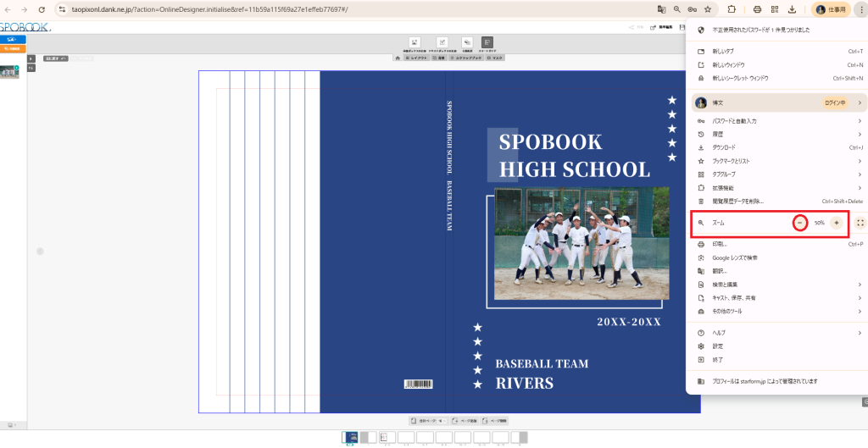868x448 pixels.
Task: Toggle the Smart Guide button
Action: pyautogui.click(x=487, y=42)
